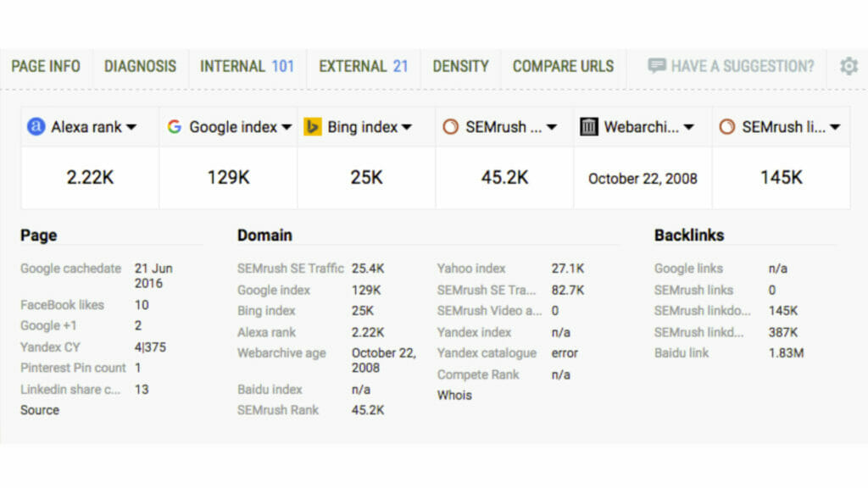The image size is (868, 488).
Task: Click the 4|375 Yandex CY value
Action: [x=150, y=347]
